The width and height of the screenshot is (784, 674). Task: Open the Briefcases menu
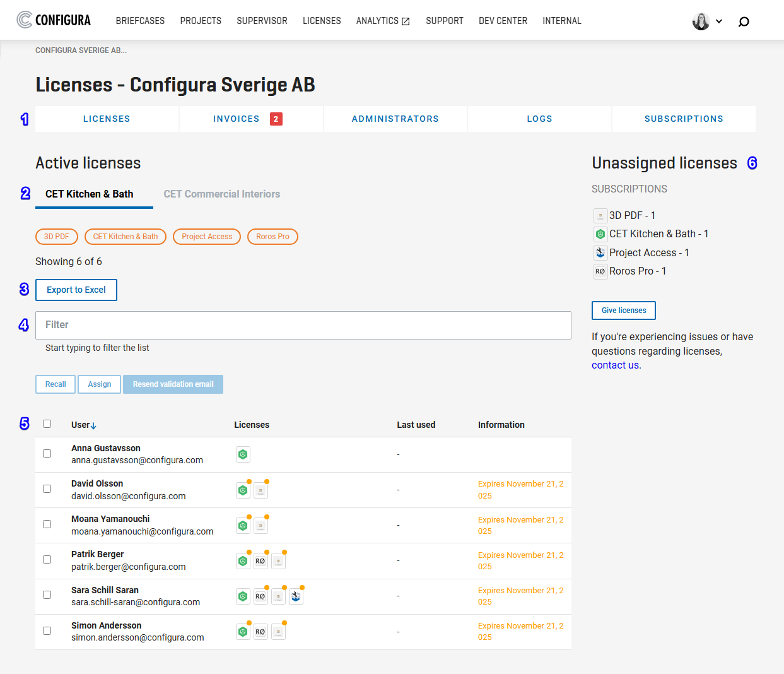coord(140,21)
